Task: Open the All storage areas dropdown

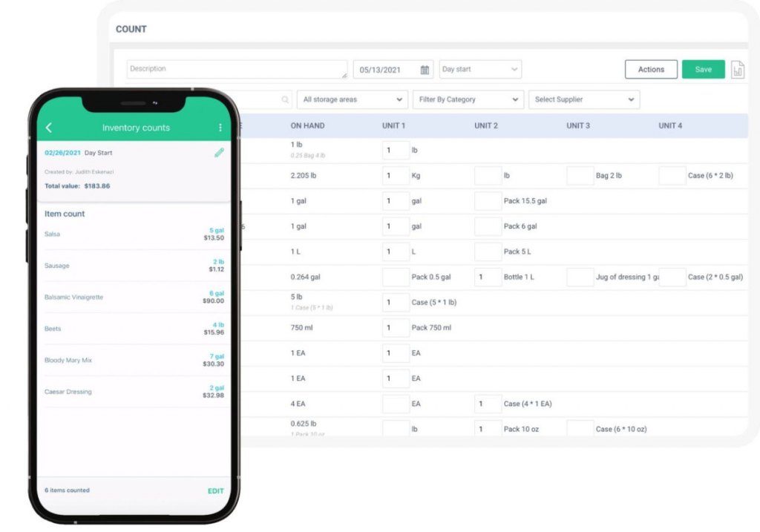Action: pos(352,99)
